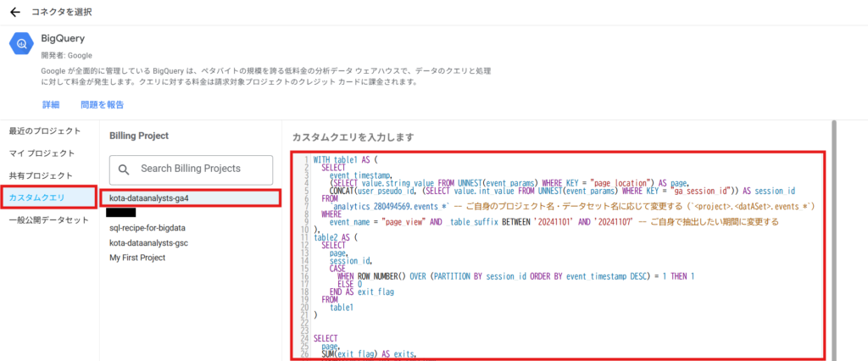The height and width of the screenshot is (361, 868).
Task: Click the vertical scrollbar of query panel
Action: (x=833, y=241)
